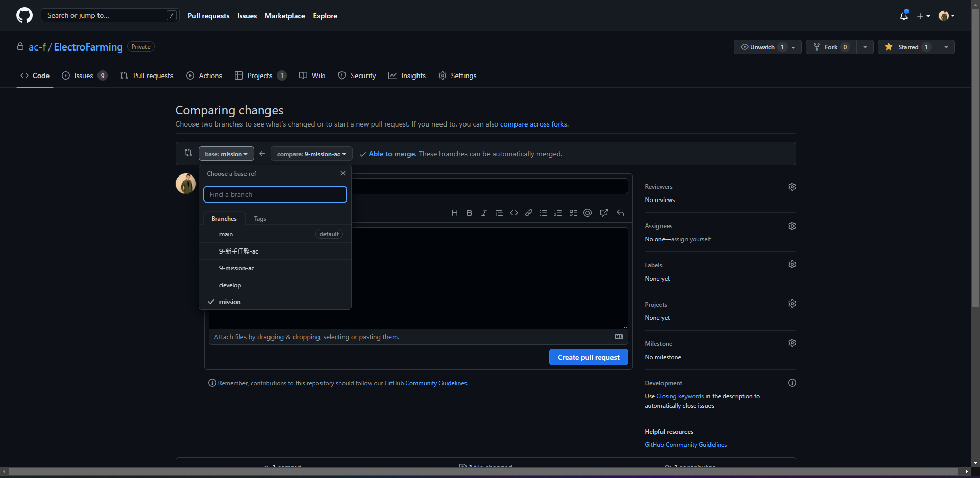Open the user avatar menu
The width and height of the screenshot is (980, 478).
point(947,16)
